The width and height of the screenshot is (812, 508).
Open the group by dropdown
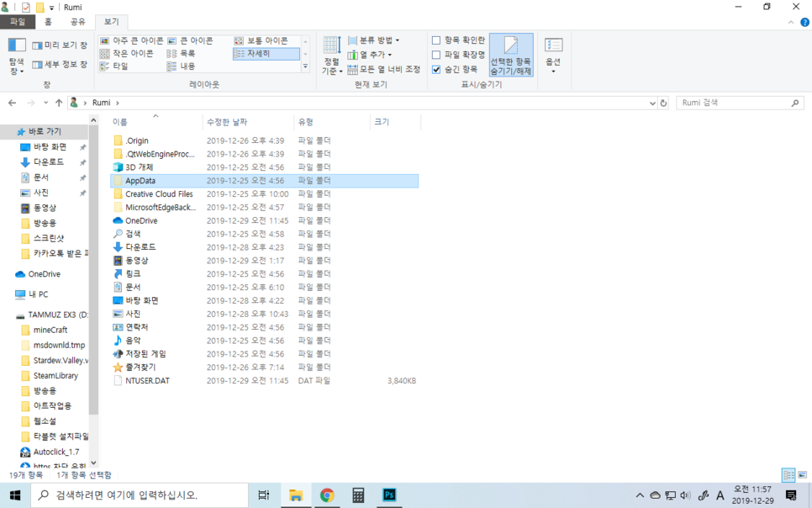[374, 40]
